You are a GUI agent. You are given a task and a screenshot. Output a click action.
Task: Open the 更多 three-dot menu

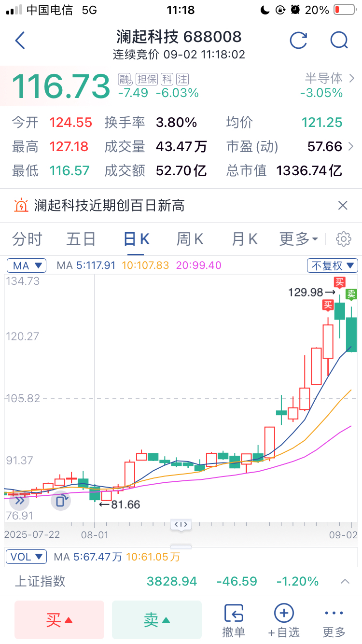[x=334, y=620]
